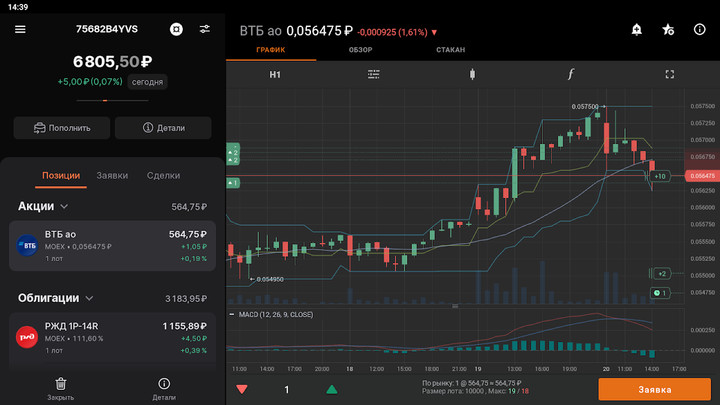720x405 pixels.
Task: Click the ВТБ ао title price 0,056475 ₽
Action: (x=320, y=31)
